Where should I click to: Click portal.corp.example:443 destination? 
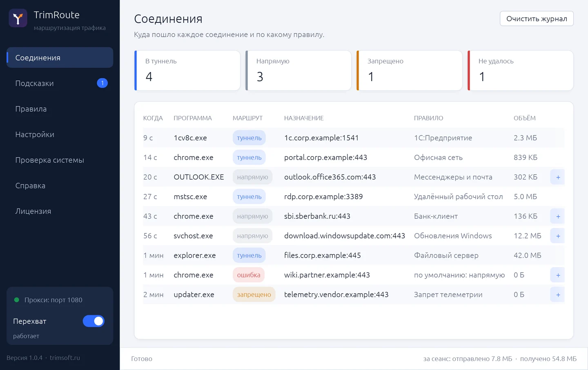pyautogui.click(x=325, y=157)
